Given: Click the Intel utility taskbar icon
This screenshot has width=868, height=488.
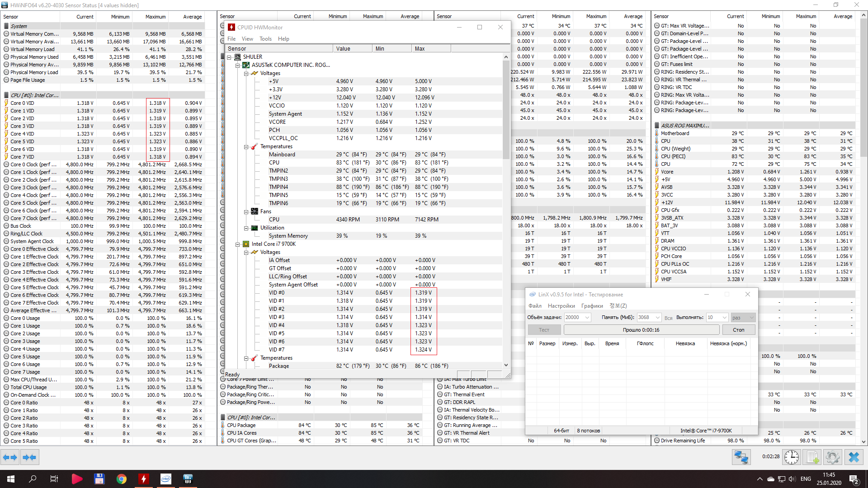Looking at the screenshot, I should [x=165, y=479].
